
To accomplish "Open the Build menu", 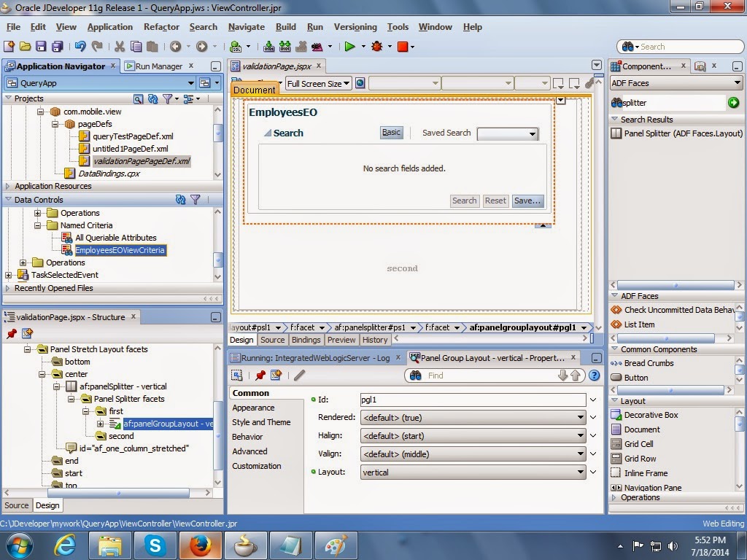I will pos(286,27).
